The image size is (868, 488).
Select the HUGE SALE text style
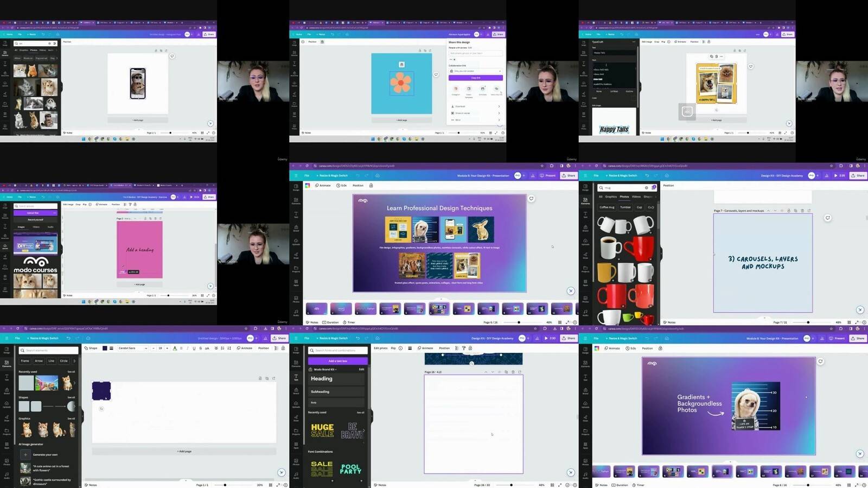coord(322,430)
